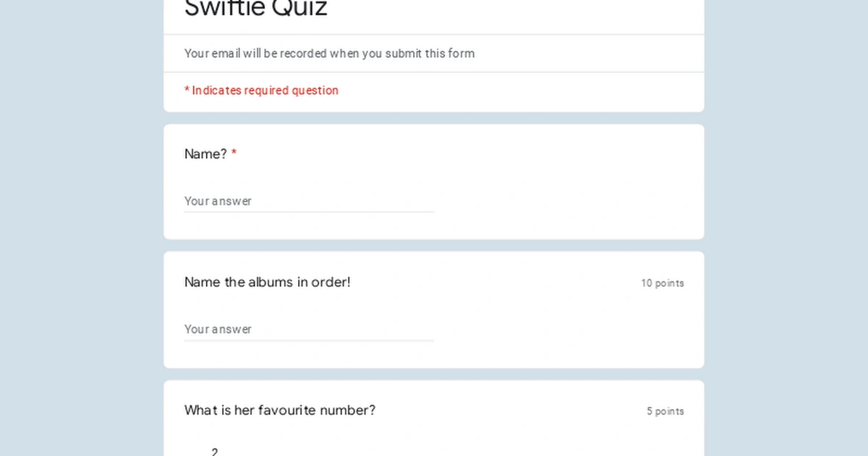Click the underline of the Name field
The height and width of the screenshot is (456, 868).
309,211
